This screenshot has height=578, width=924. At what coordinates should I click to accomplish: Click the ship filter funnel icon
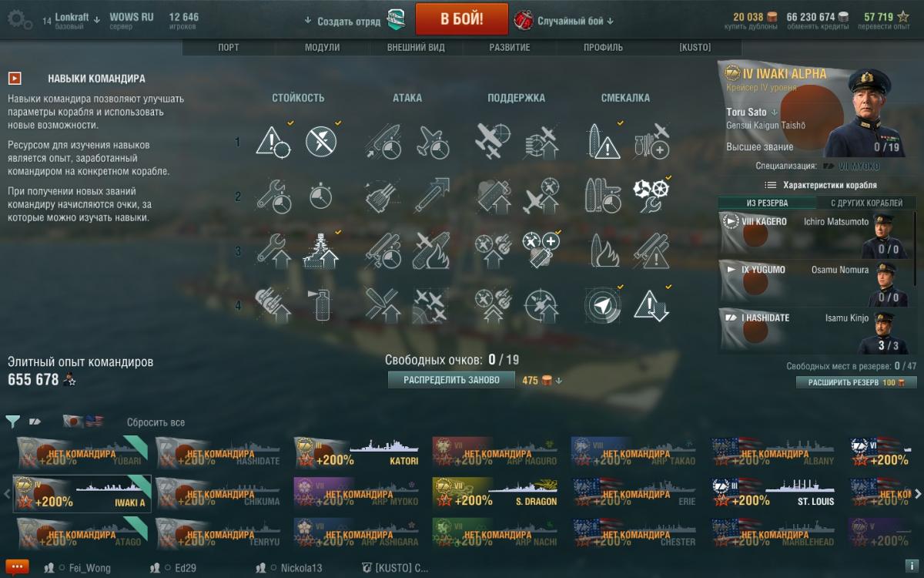(12, 422)
